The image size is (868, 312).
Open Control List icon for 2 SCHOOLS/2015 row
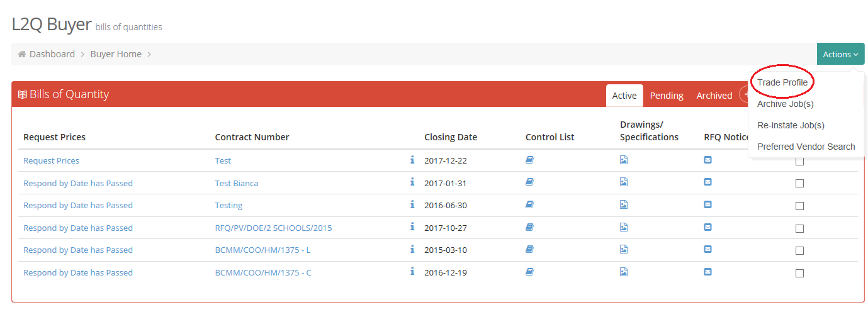(x=529, y=226)
